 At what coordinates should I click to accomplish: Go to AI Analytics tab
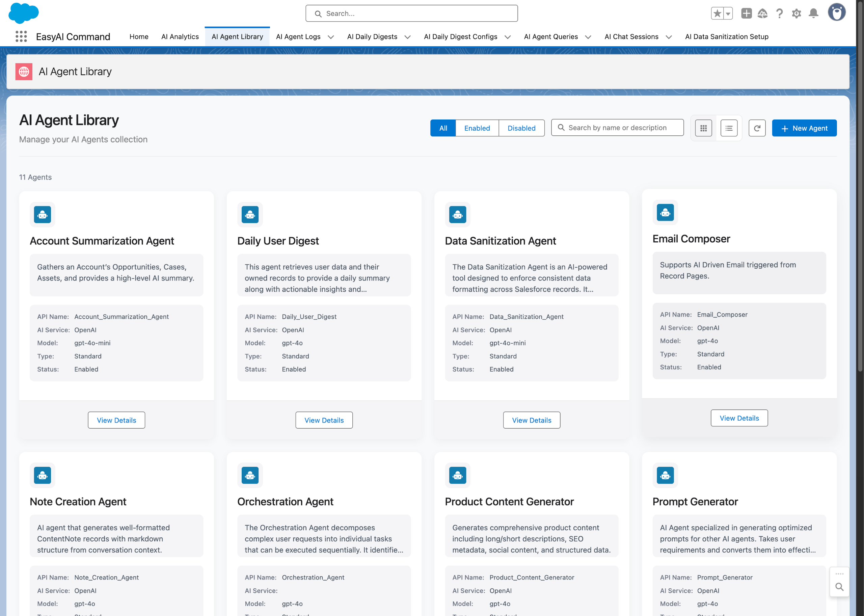(180, 37)
